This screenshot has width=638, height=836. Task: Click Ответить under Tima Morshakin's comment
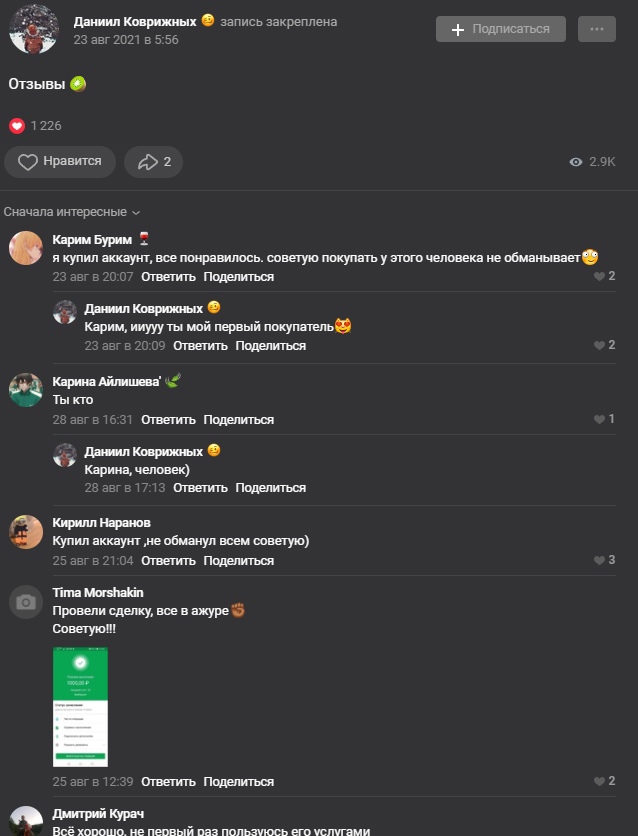tap(168, 782)
